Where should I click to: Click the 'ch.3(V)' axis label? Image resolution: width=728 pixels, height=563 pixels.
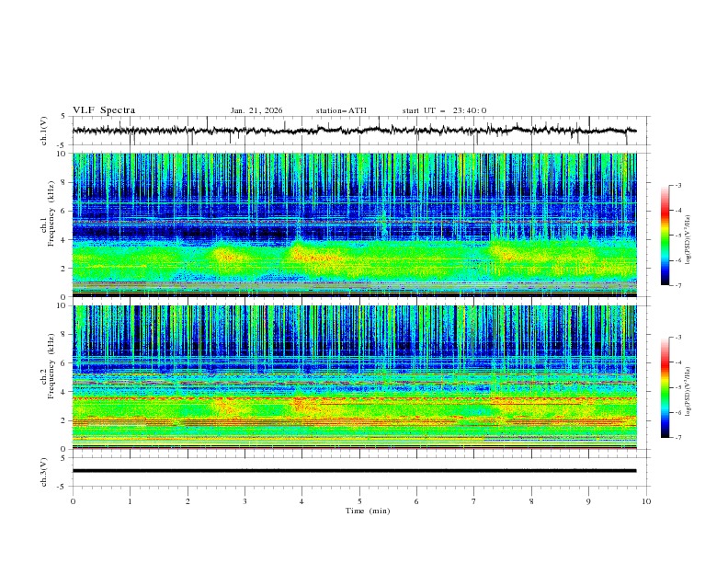tap(44, 472)
